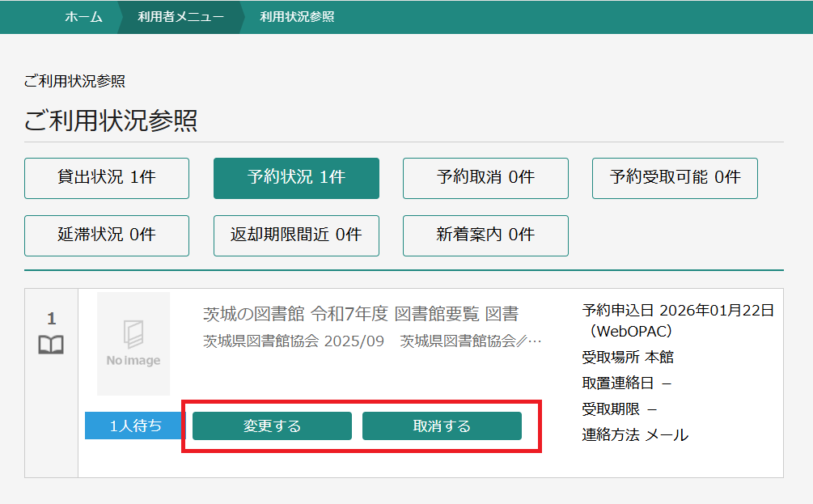Click the 受取場所 本館 detail

628,357
